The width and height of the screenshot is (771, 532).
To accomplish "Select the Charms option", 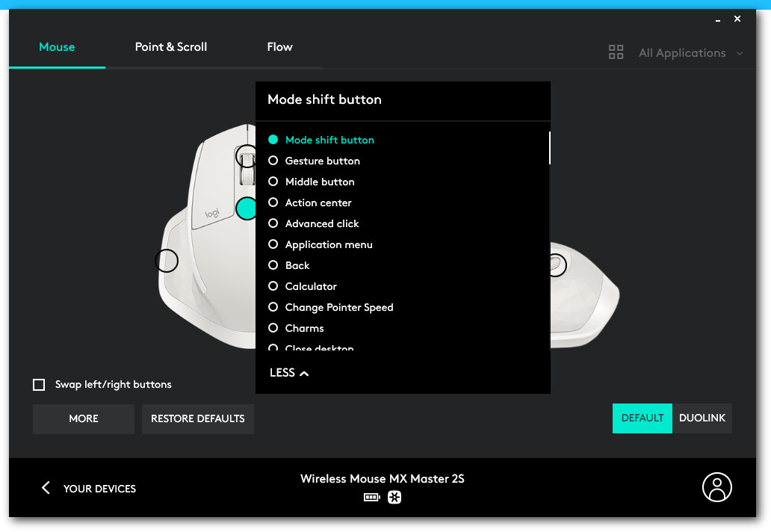I will click(296, 328).
